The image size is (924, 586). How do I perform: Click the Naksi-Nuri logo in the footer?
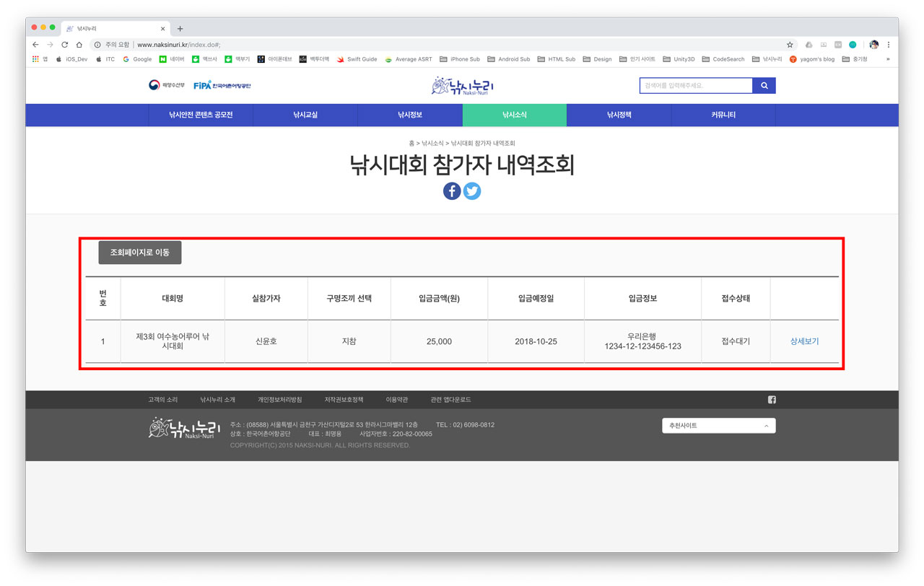(x=181, y=427)
